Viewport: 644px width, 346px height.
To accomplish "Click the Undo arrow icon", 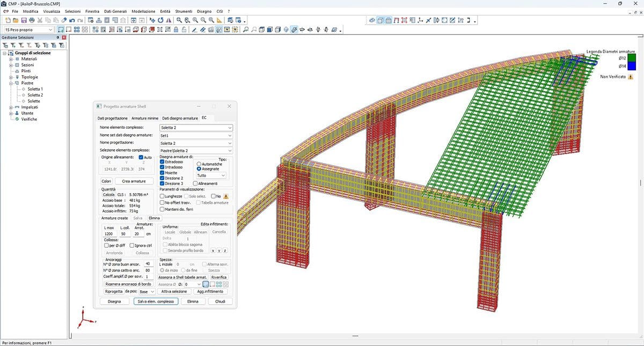I will [x=72, y=20].
